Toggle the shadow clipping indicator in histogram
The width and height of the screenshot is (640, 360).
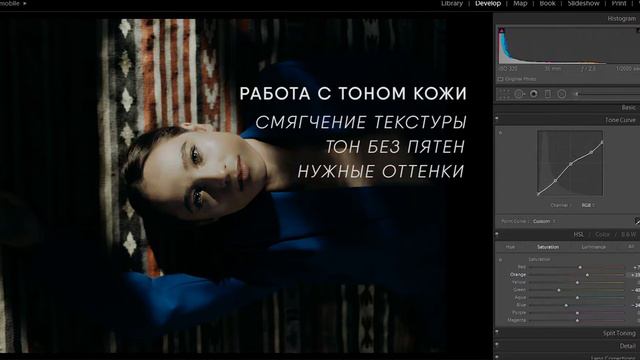tap(502, 31)
